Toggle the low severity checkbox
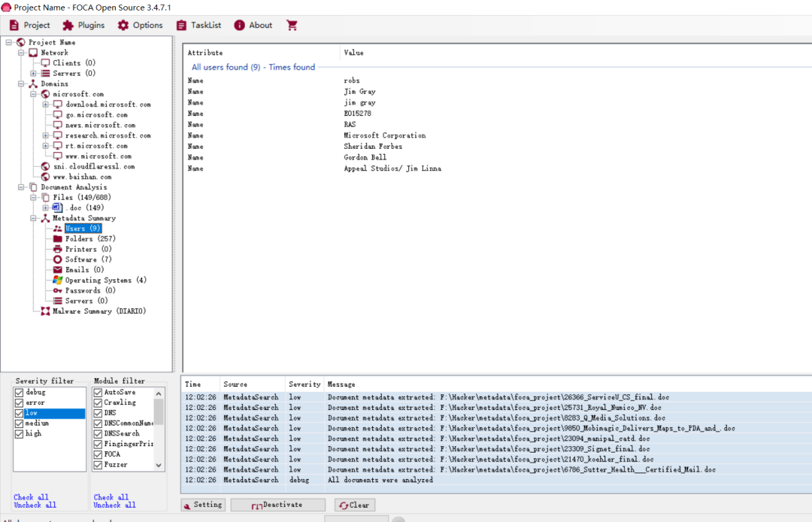812x522 pixels. coord(19,413)
